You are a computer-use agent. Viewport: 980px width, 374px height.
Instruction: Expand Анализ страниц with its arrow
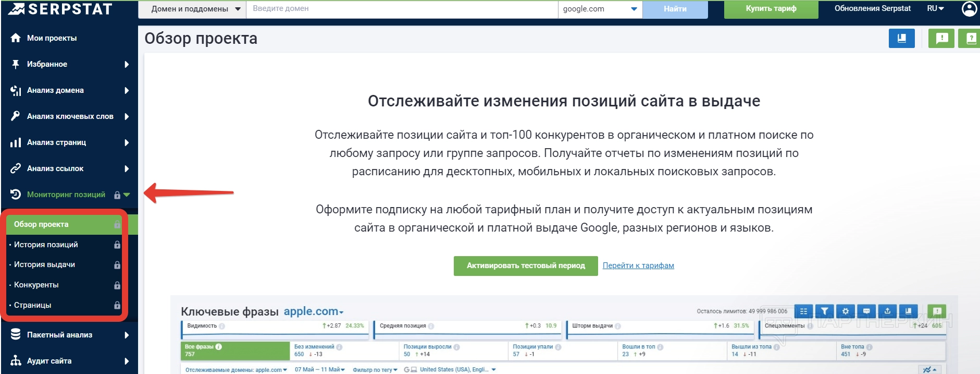coord(127,142)
